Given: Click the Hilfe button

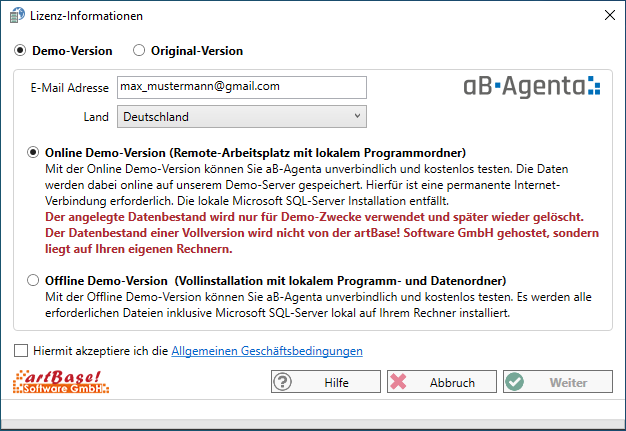Looking at the screenshot, I should (326, 382).
